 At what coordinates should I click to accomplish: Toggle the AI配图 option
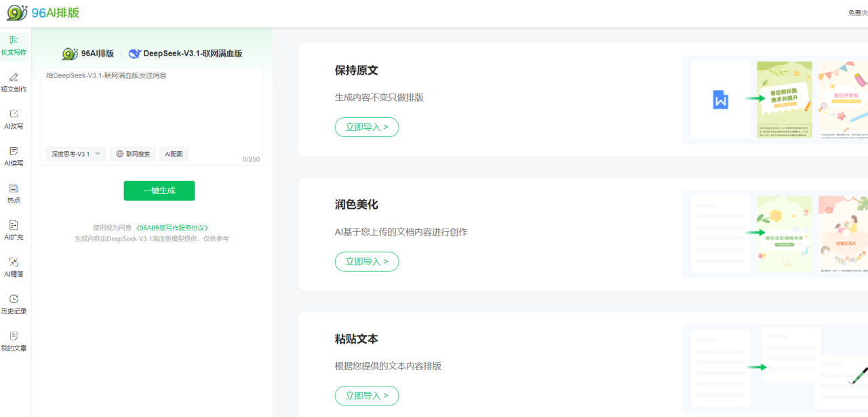[174, 154]
